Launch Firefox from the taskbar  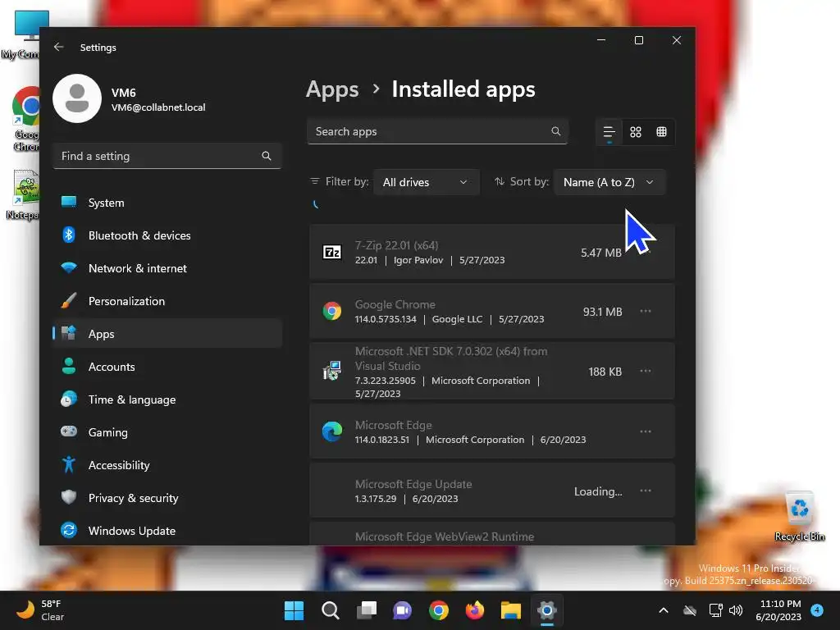point(475,610)
